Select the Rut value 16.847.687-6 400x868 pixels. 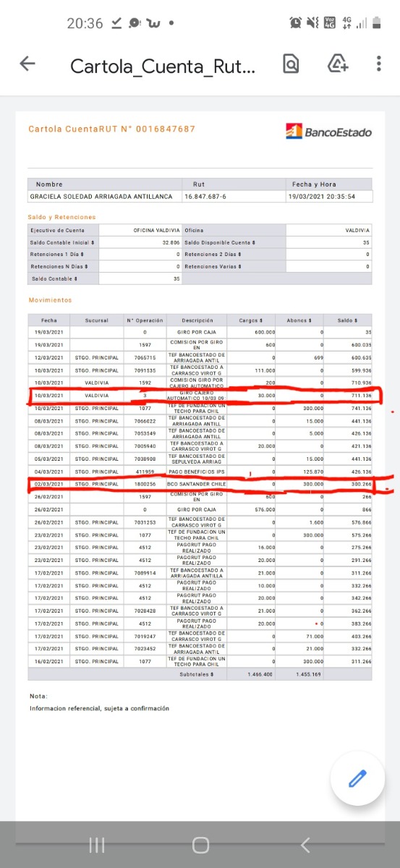[205, 196]
